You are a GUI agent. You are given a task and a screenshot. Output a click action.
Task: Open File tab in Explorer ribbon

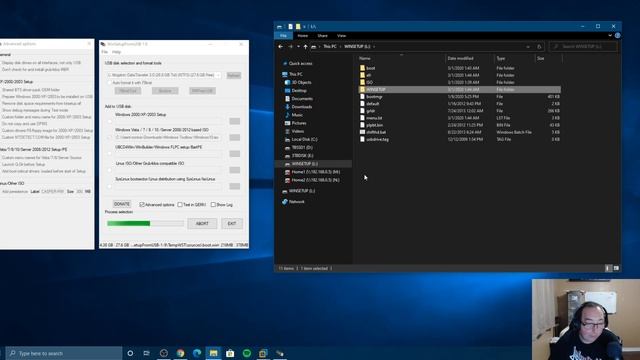pyautogui.click(x=283, y=36)
